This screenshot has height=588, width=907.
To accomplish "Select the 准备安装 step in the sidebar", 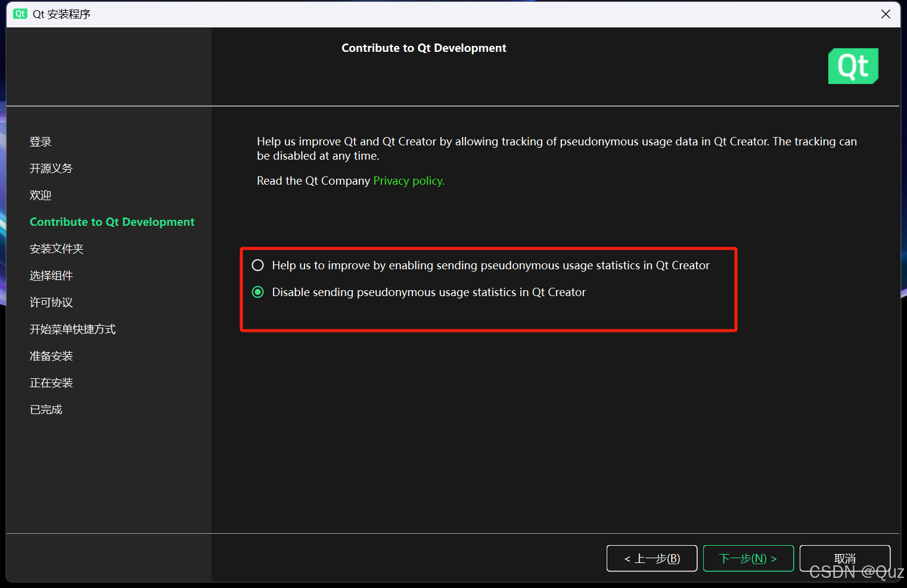I will point(51,356).
